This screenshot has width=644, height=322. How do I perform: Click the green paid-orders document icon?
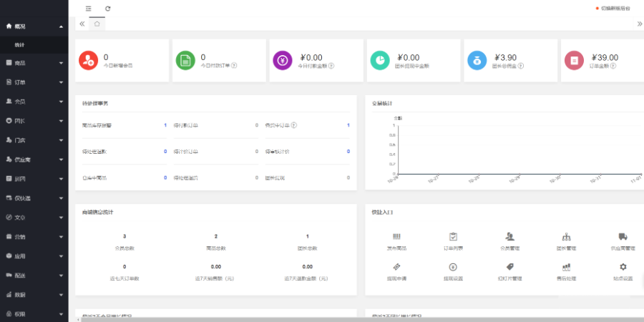click(x=185, y=61)
